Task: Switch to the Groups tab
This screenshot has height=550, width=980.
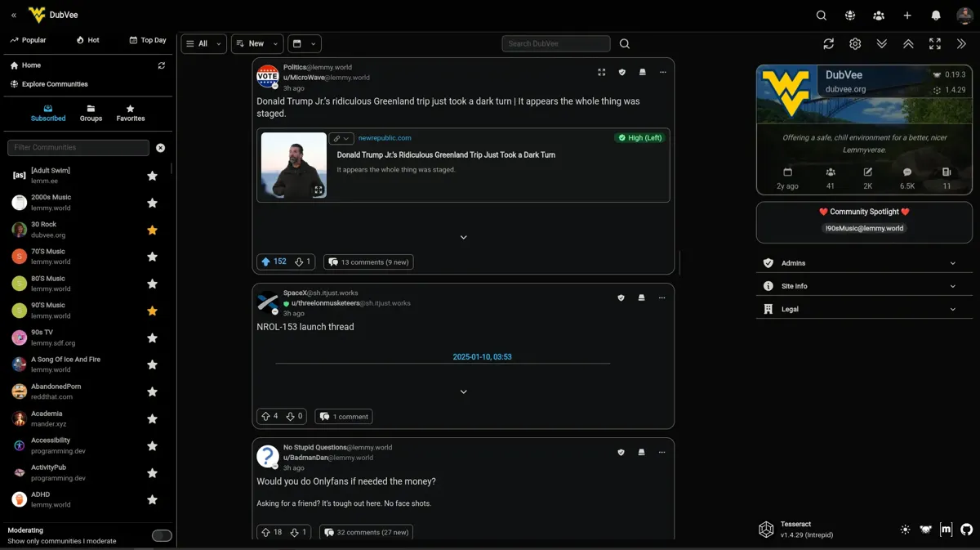Action: pyautogui.click(x=91, y=113)
